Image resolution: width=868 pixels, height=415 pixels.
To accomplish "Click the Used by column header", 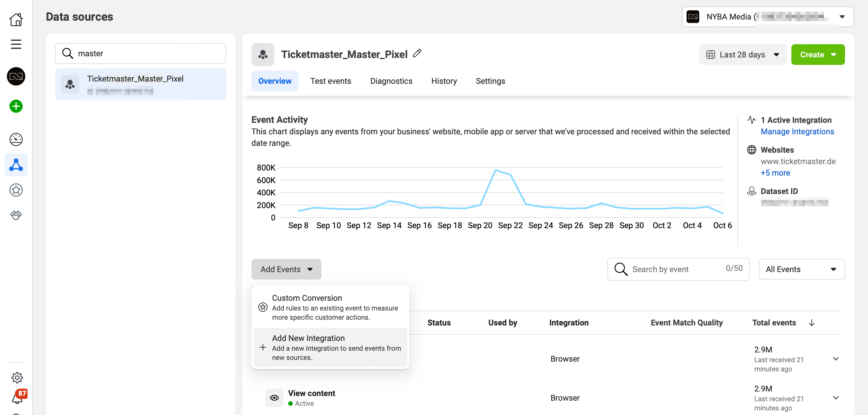I will [502, 323].
